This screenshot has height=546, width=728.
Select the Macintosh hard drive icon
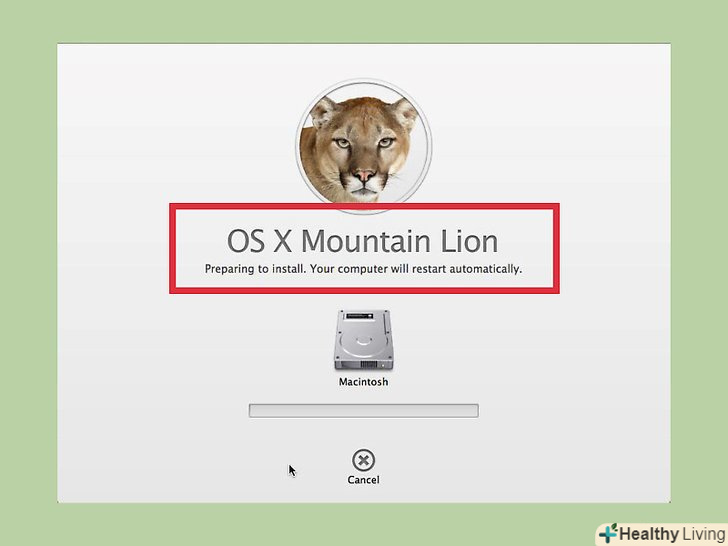point(364,340)
